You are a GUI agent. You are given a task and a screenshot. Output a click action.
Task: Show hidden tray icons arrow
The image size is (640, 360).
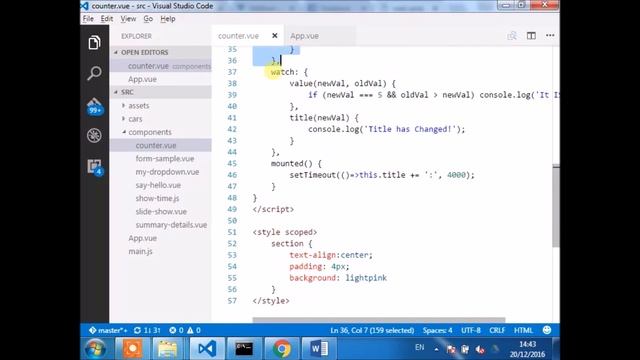(436, 349)
